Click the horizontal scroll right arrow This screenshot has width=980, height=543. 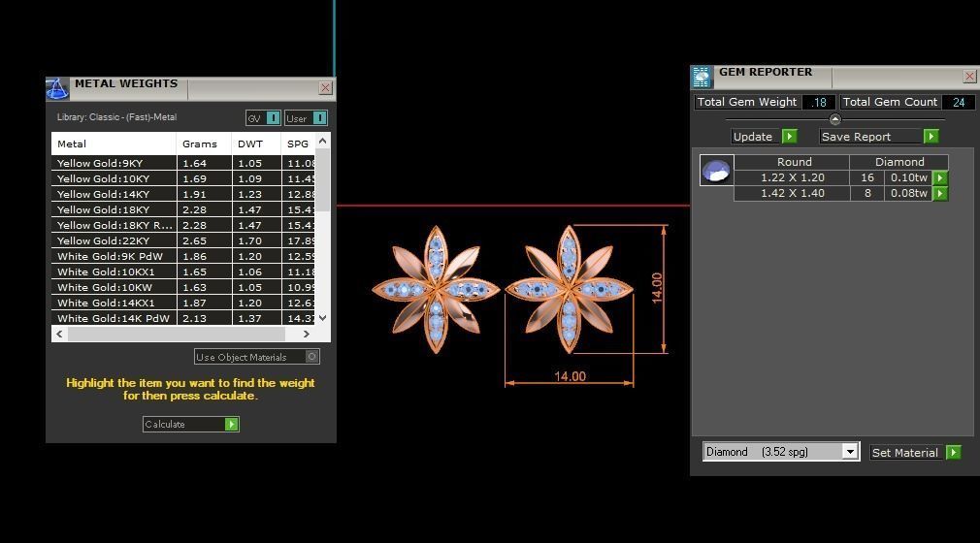point(307,335)
